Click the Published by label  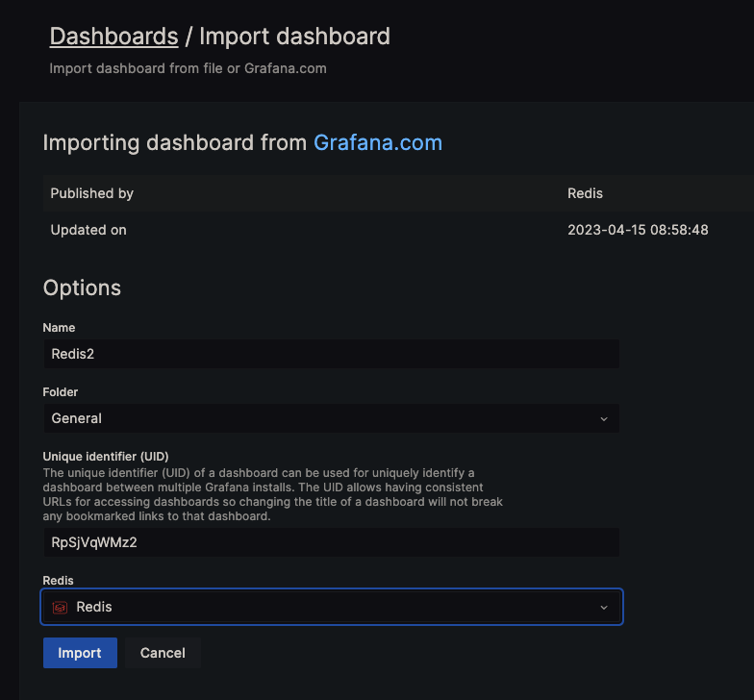(92, 193)
